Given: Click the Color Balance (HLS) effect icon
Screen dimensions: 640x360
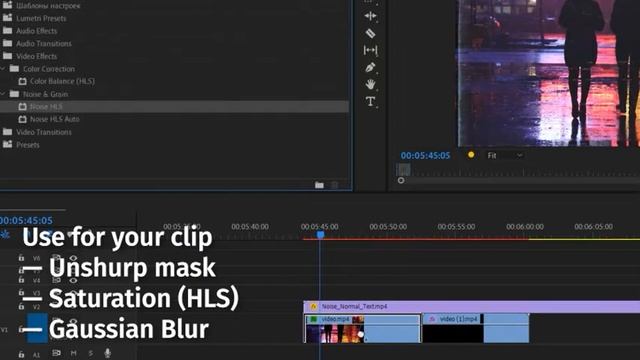Looking at the screenshot, I should coord(22,81).
